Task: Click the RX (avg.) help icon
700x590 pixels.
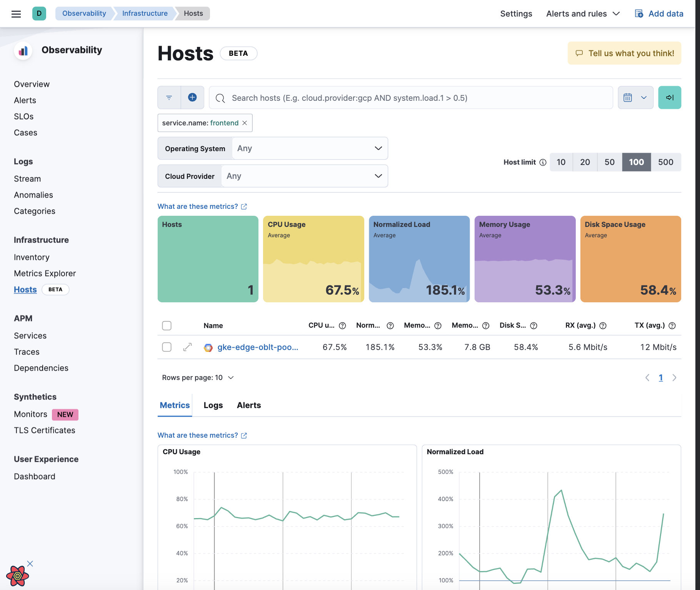Action: (603, 326)
